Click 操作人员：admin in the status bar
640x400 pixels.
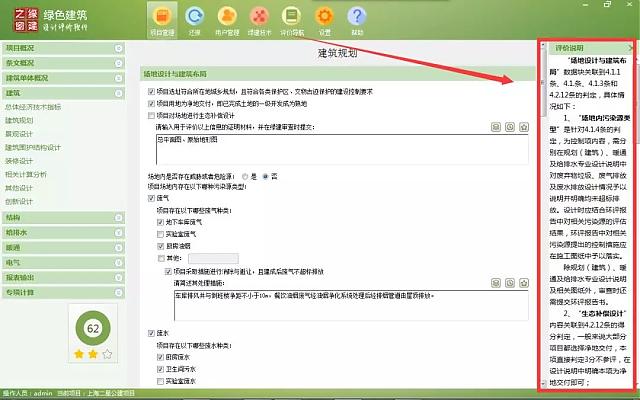28,393
